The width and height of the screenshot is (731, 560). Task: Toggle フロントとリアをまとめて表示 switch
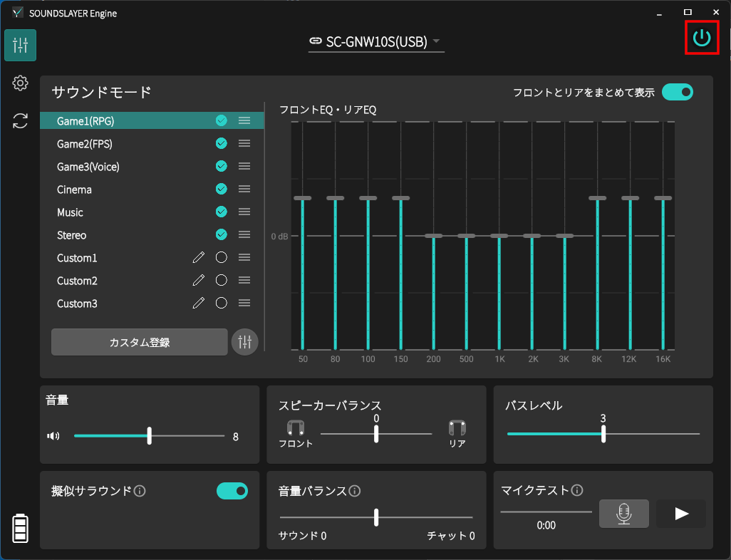[x=677, y=92]
